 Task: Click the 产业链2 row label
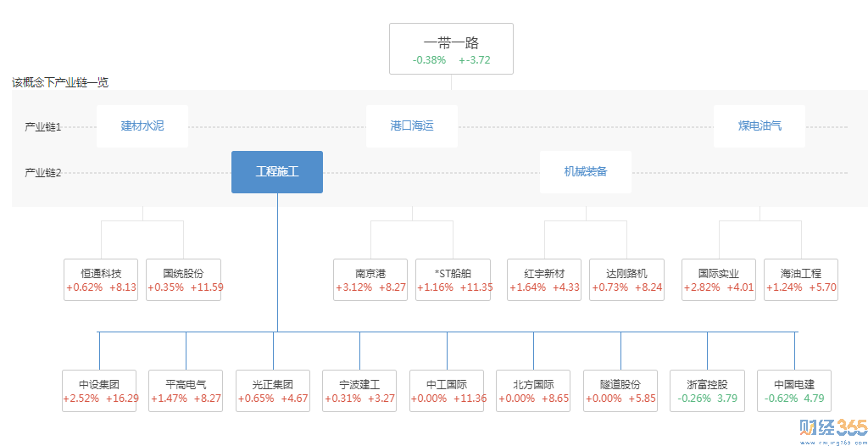coord(42,173)
